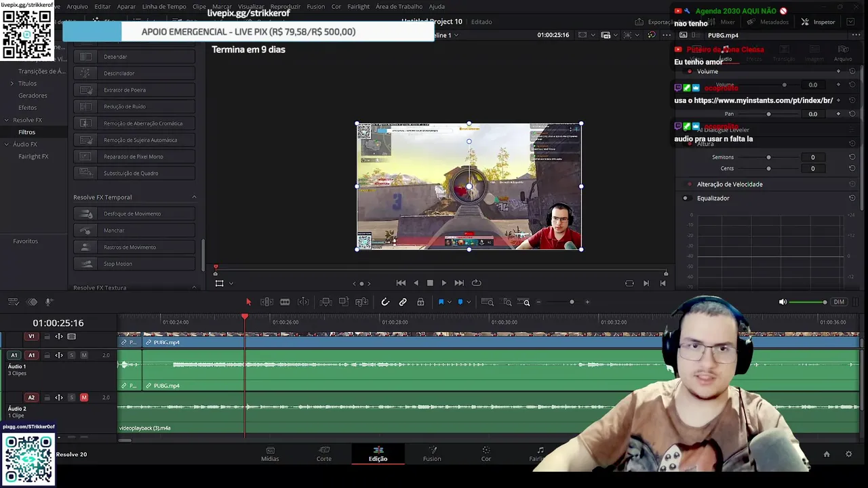Solo the Áudio 1 track (S button)
Image resolution: width=868 pixels, height=488 pixels.
71,355
